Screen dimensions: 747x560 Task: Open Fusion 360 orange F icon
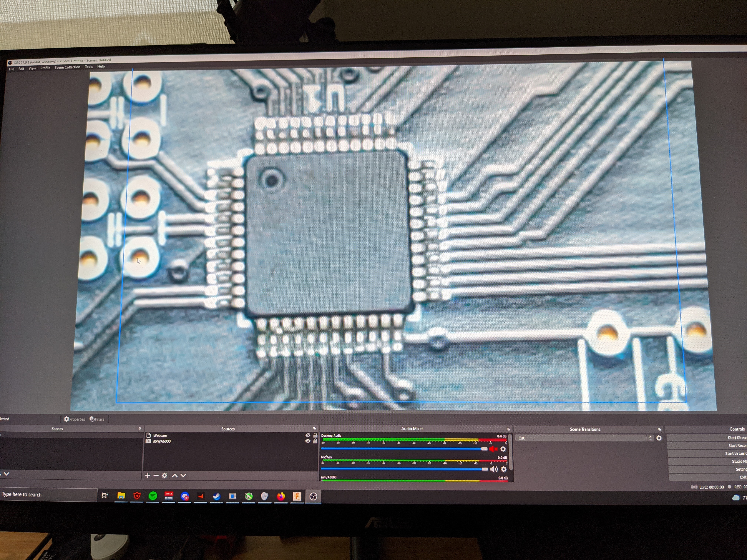pyautogui.click(x=297, y=496)
